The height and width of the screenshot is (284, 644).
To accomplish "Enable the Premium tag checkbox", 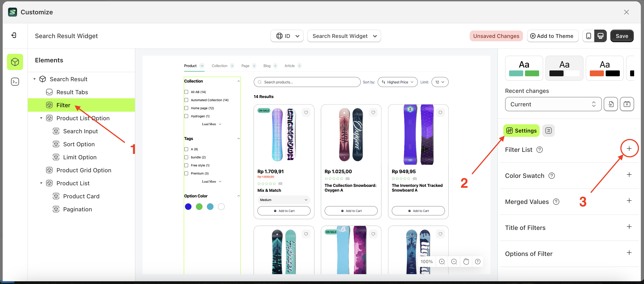I will click(x=186, y=173).
